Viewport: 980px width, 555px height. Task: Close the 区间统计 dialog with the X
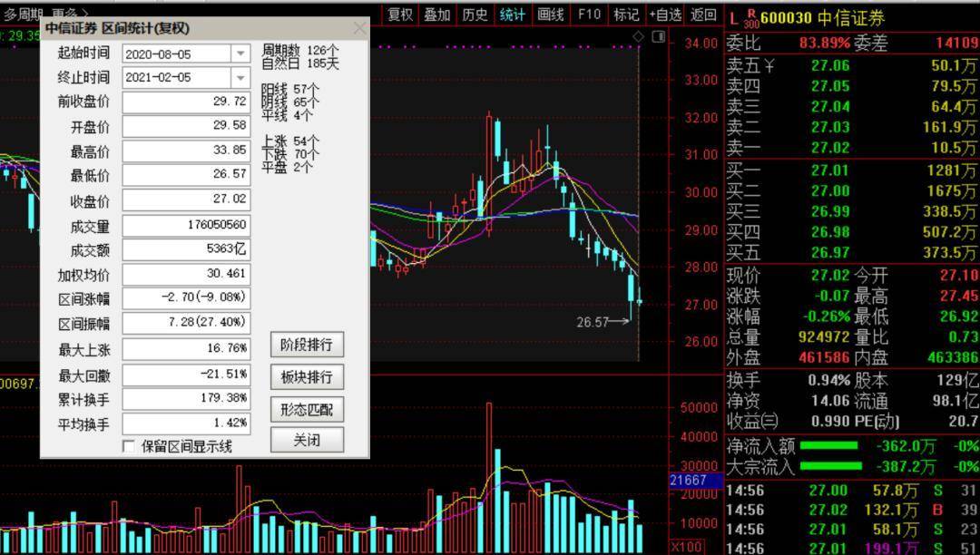click(x=359, y=28)
